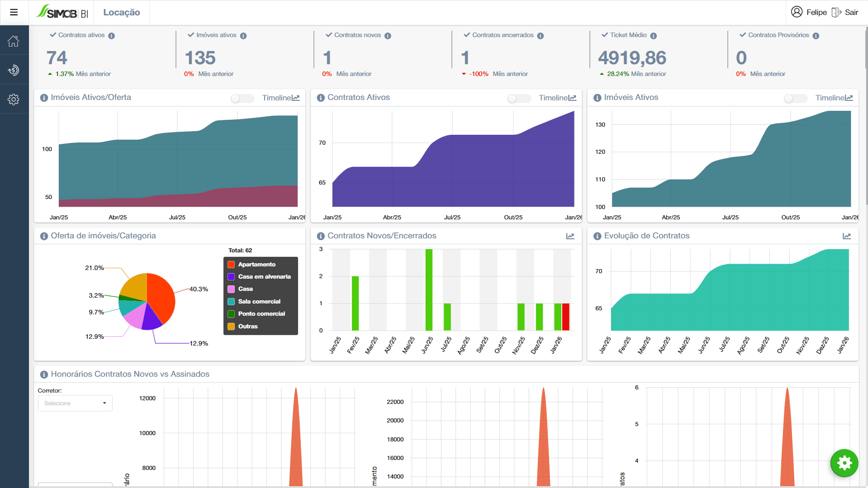Click the Home icon in the sidebar

click(x=14, y=41)
